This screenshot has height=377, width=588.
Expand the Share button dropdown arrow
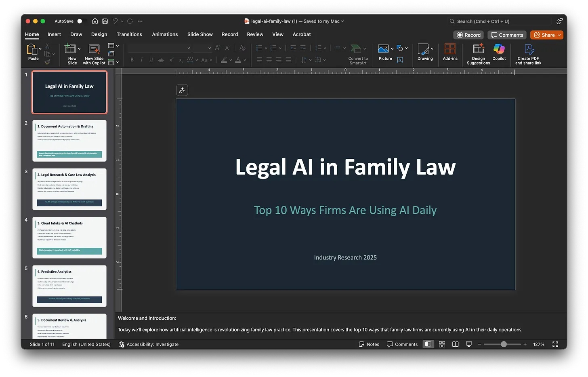coord(559,35)
